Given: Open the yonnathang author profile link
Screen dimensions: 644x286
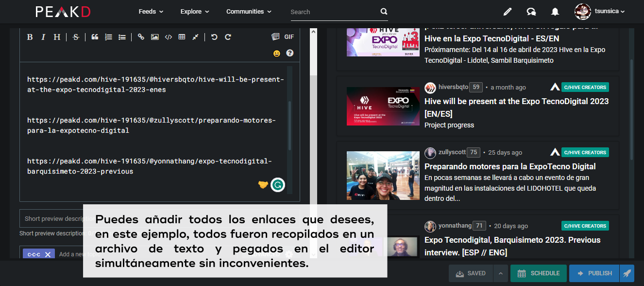Looking at the screenshot, I should pyautogui.click(x=455, y=226).
